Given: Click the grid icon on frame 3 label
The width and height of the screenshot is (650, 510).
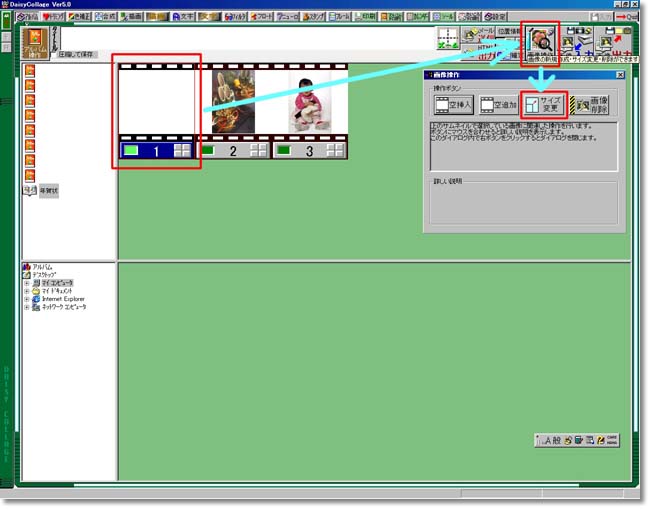Looking at the screenshot, I should pos(335,151).
